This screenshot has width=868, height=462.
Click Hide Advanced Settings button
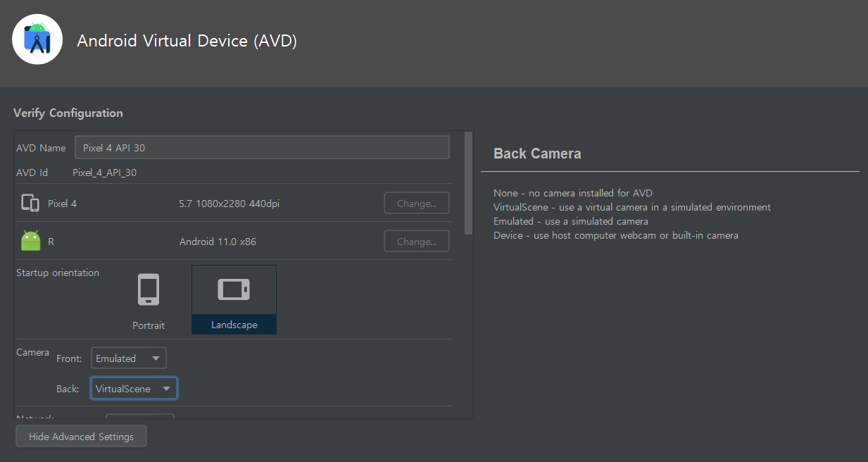point(81,437)
